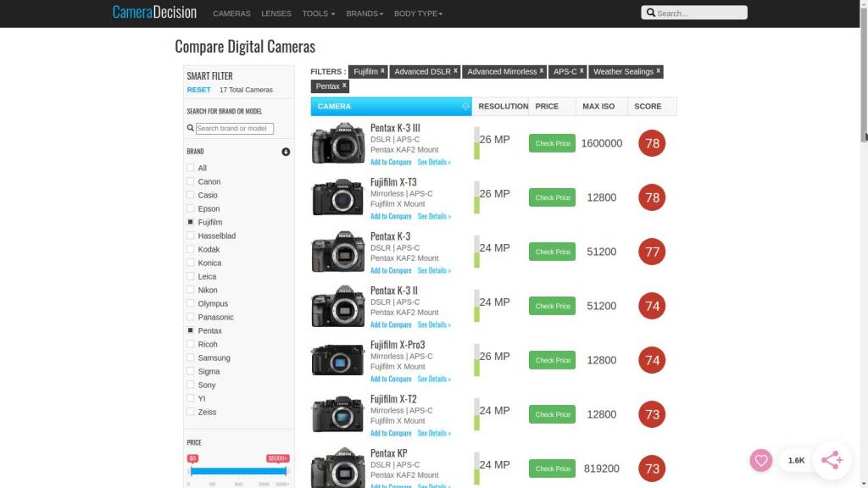Open the Tools dropdown menu

pos(319,14)
